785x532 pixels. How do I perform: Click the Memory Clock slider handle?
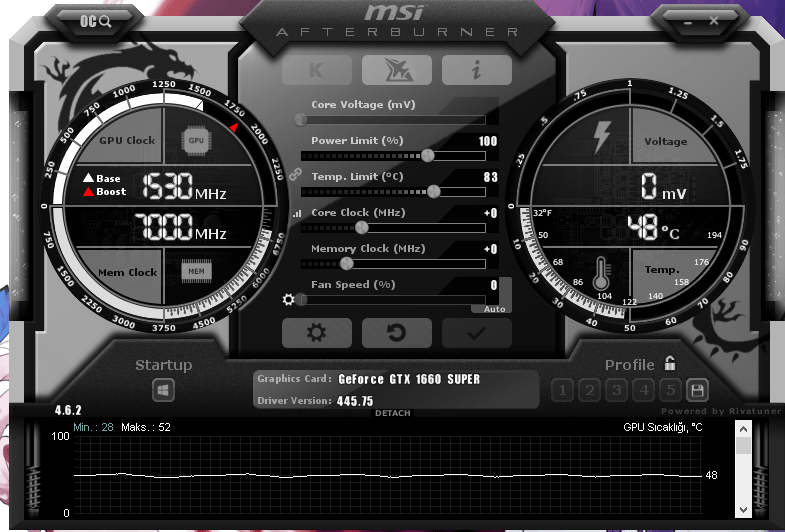point(346,263)
